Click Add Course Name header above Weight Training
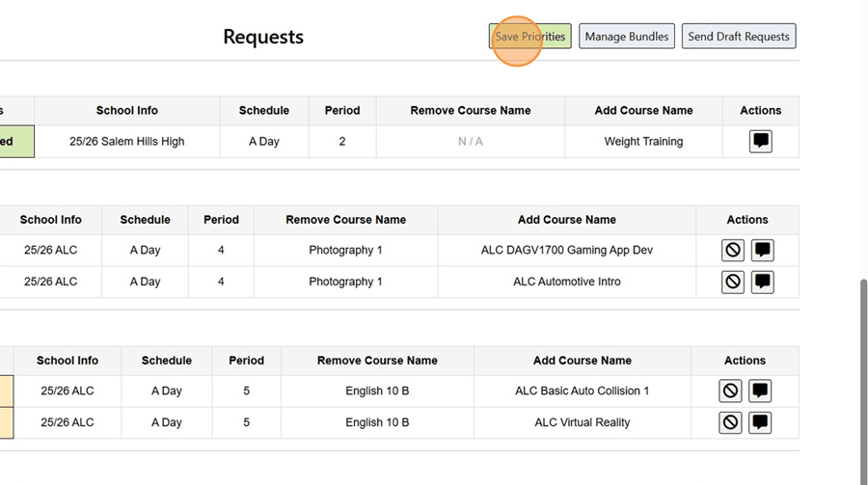 click(643, 111)
